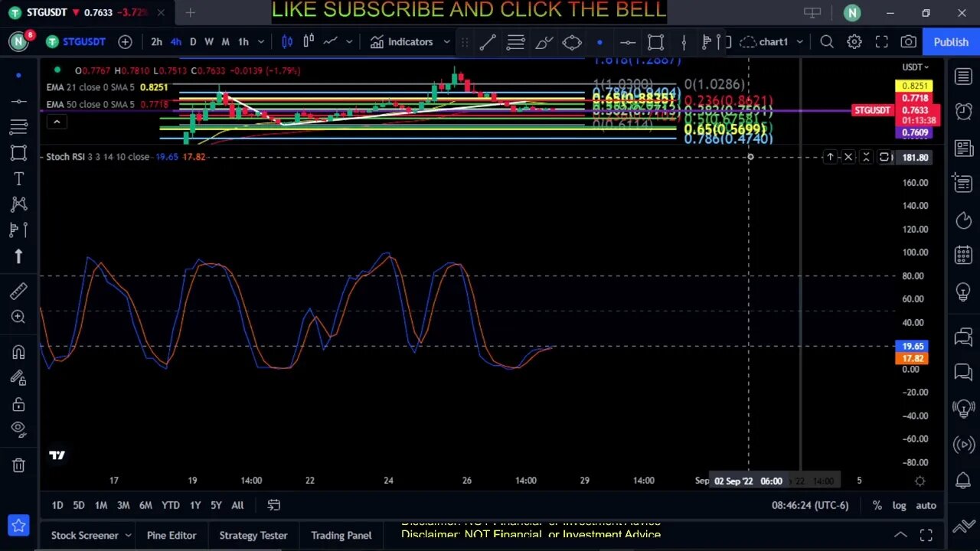Pick the rectangle tool in the favorites bar

pos(655,42)
